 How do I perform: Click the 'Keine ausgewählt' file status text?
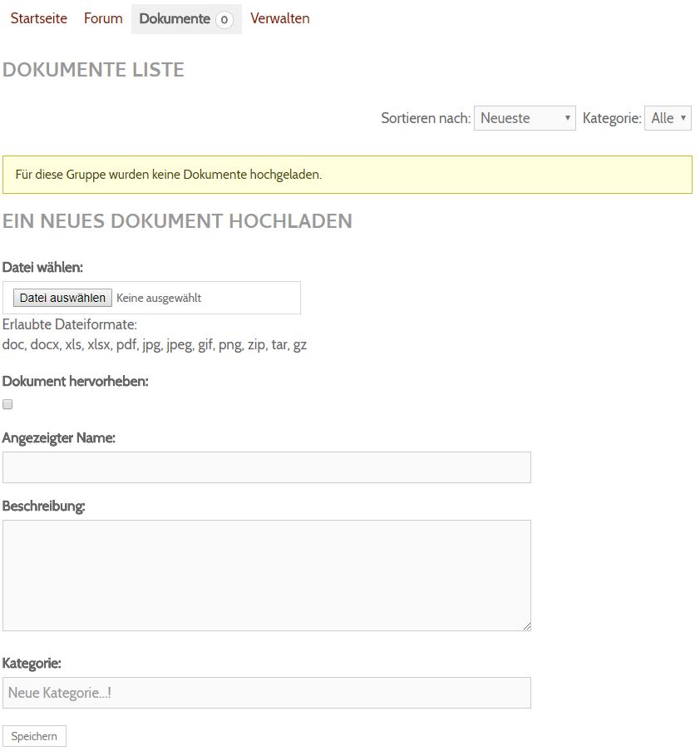point(159,298)
